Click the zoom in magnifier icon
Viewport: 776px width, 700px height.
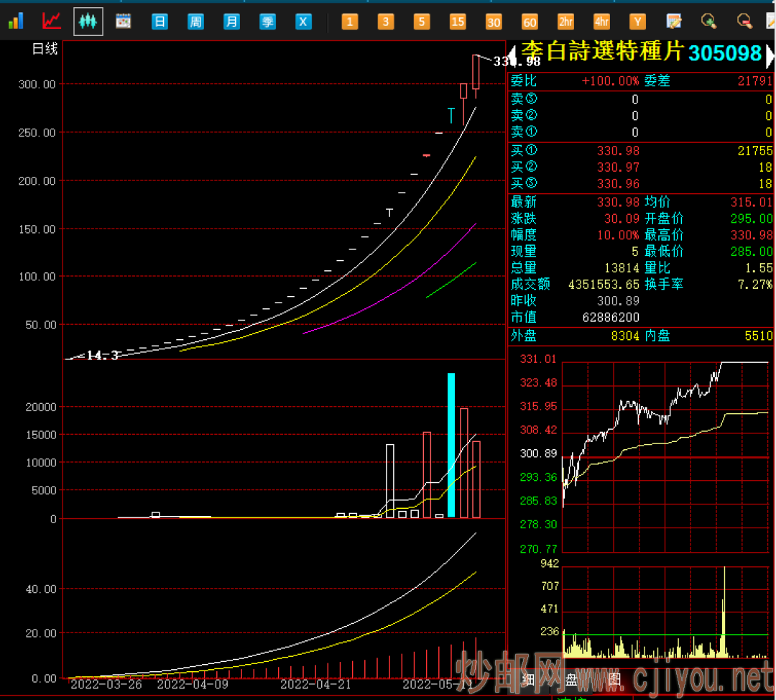709,22
